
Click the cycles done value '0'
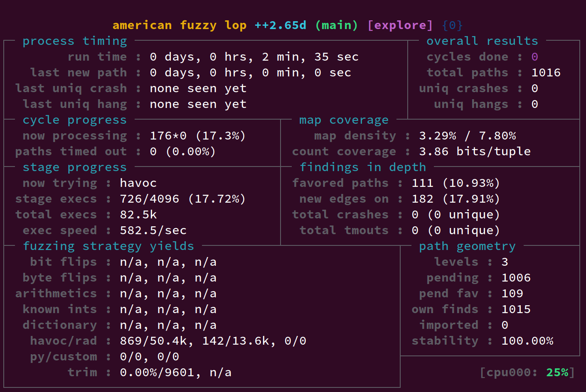(534, 57)
